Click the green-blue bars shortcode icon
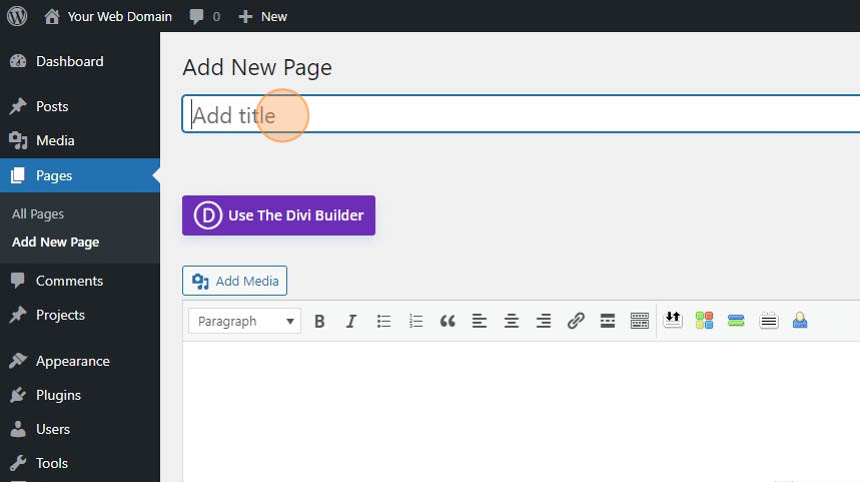Screen dimensions: 860x482 point(736,320)
